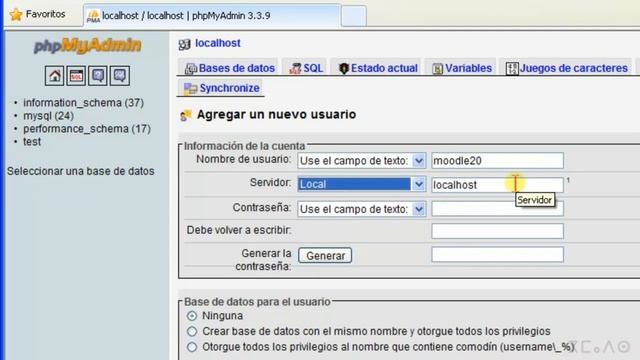The height and width of the screenshot is (360, 640).
Task: Open the phpMyAdmin documentation icon
Action: tap(98, 76)
